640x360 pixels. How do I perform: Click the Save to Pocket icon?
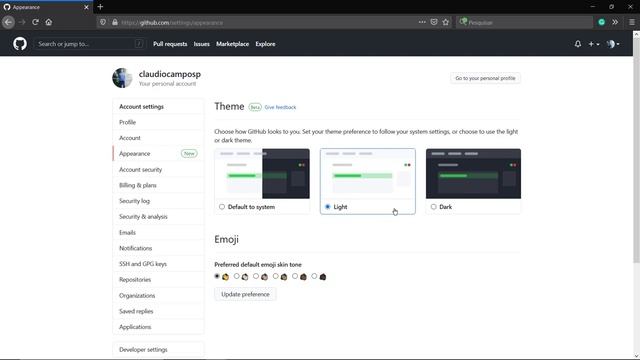coord(434,22)
